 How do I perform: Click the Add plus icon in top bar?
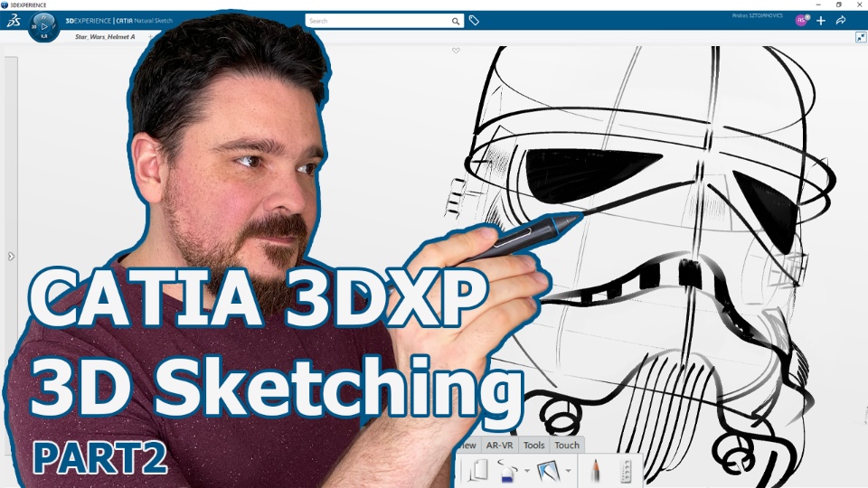pyautogui.click(x=821, y=21)
